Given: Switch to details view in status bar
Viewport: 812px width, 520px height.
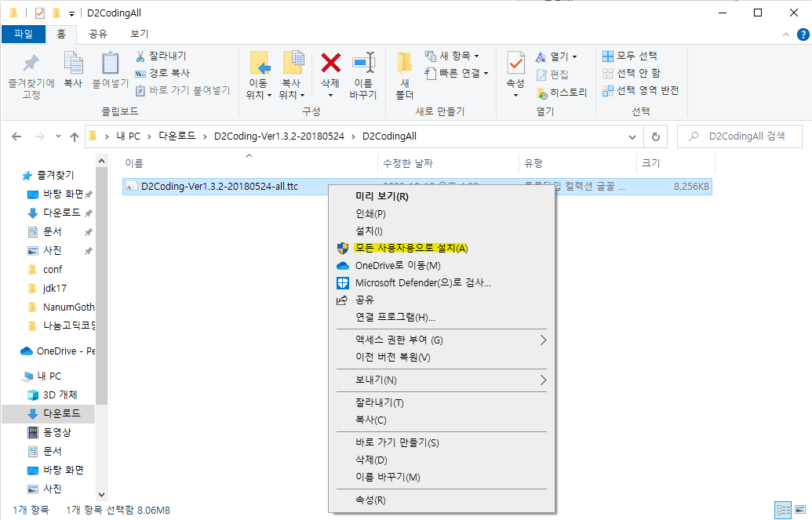Looking at the screenshot, I should 783,510.
